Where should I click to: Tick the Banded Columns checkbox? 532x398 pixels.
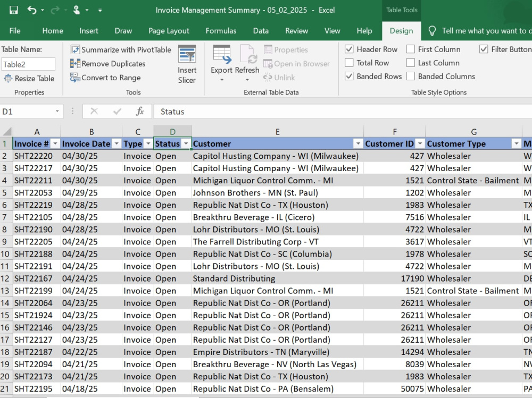click(411, 77)
